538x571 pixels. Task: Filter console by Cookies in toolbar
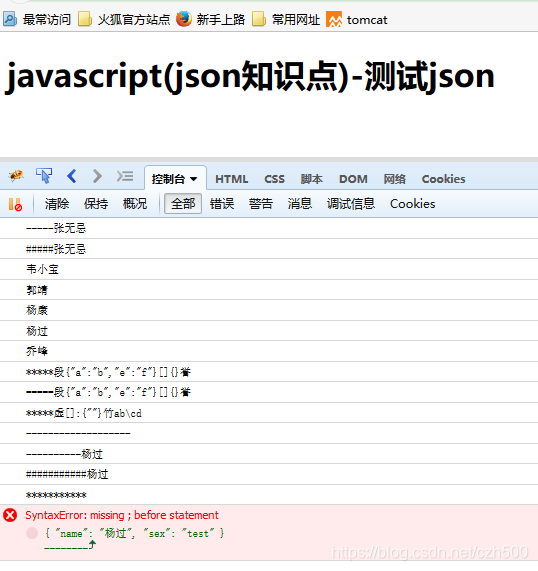coord(412,204)
